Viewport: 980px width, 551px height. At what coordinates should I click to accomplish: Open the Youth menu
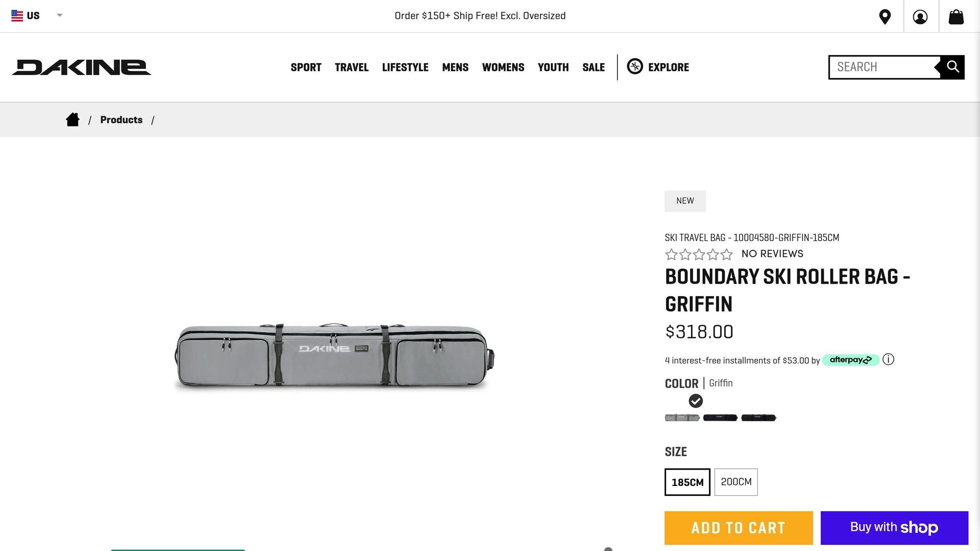pos(553,67)
